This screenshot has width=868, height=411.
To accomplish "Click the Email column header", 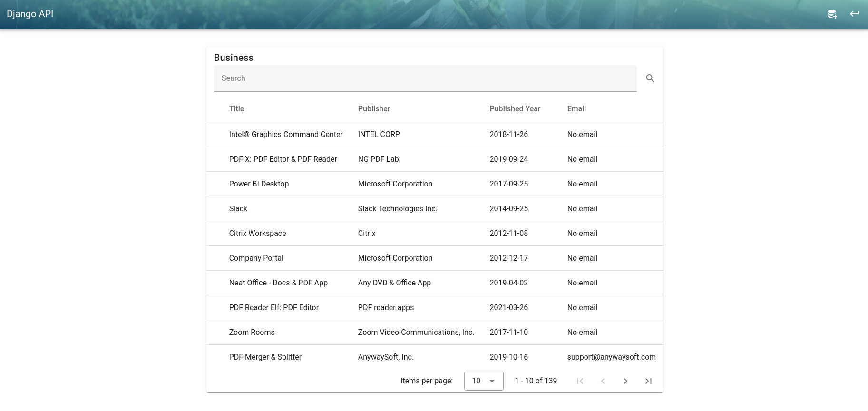I will [x=576, y=109].
